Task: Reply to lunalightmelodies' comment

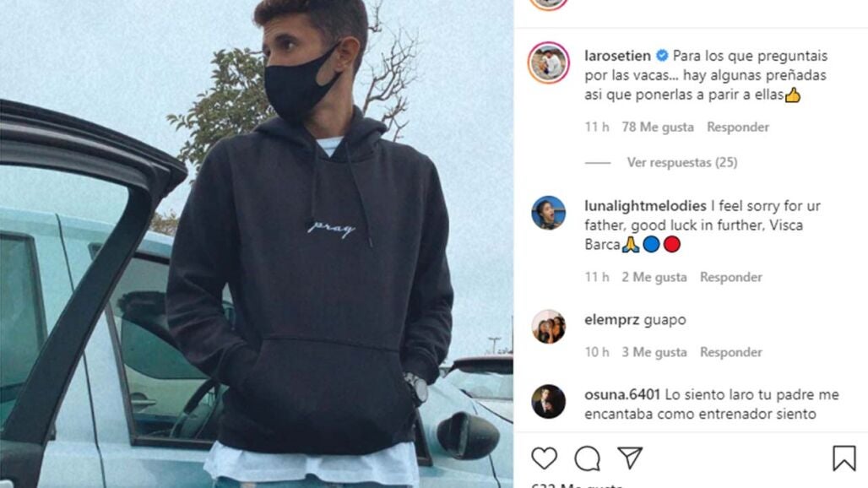Action: (730, 277)
